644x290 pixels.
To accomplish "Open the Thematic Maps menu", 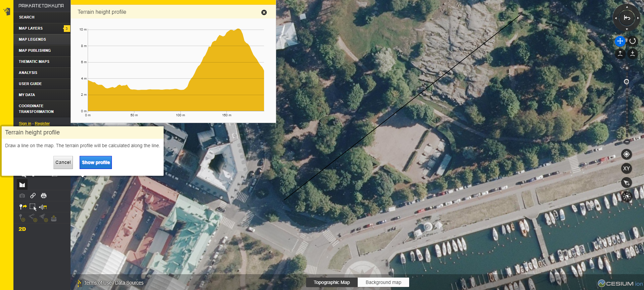I will pyautogui.click(x=42, y=61).
